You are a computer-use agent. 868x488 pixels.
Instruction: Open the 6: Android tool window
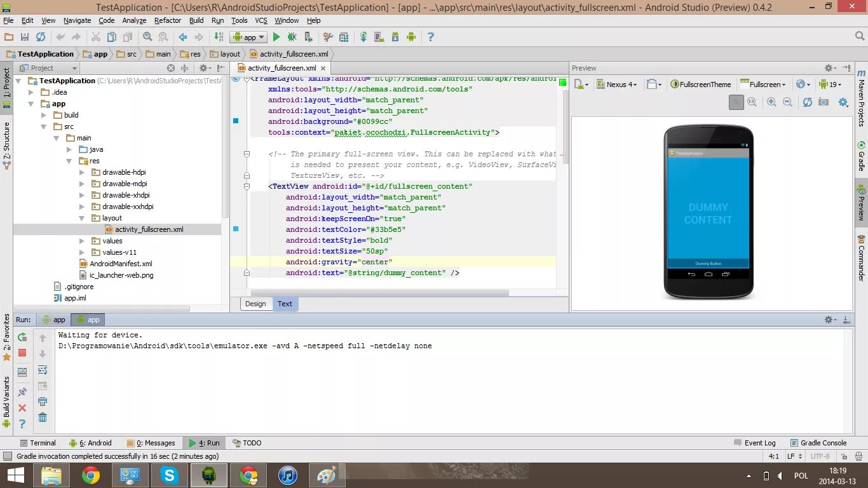pos(90,443)
